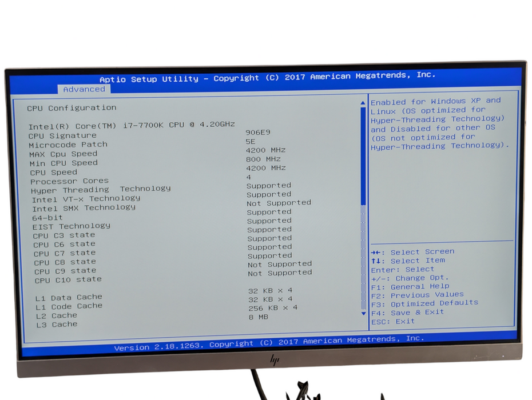Select the MAX Cpu Speed row

(157, 152)
